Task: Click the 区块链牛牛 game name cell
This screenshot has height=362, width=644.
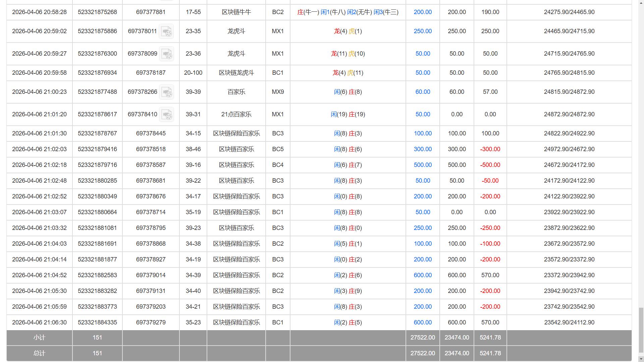Action: coord(236,12)
